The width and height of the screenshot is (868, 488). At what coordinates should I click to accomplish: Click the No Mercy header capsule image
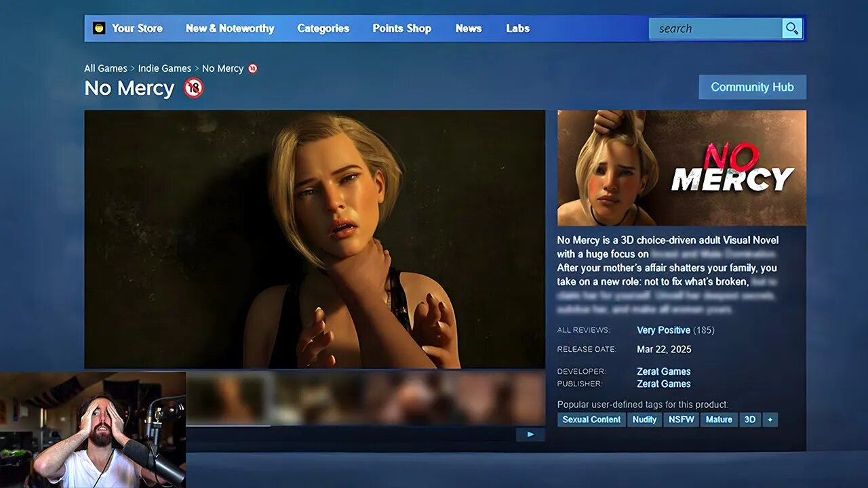pyautogui.click(x=682, y=167)
